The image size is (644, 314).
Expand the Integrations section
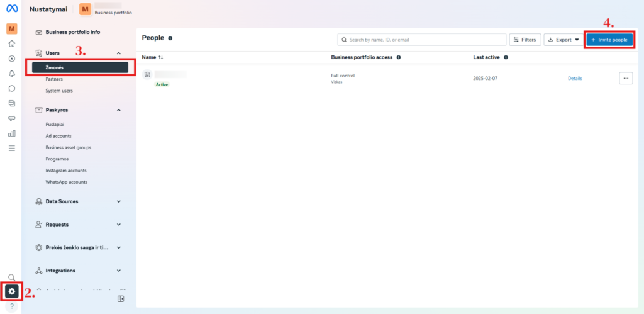[x=119, y=271]
